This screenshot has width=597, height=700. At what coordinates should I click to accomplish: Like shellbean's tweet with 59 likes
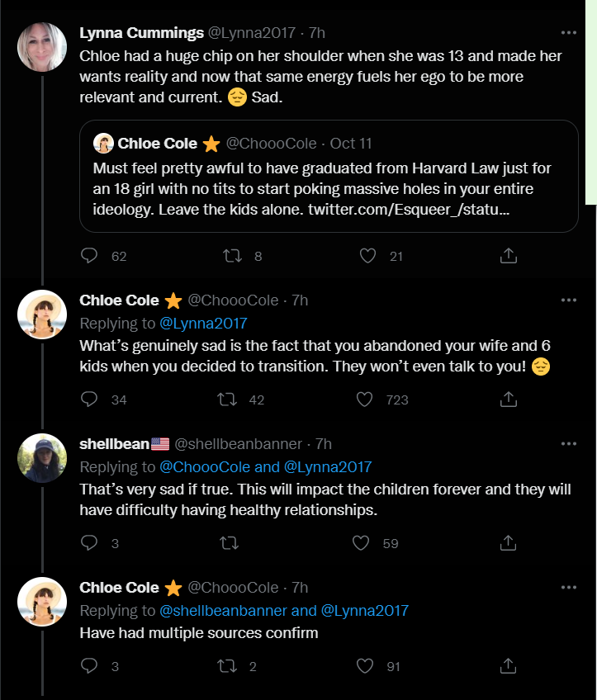pos(361,542)
